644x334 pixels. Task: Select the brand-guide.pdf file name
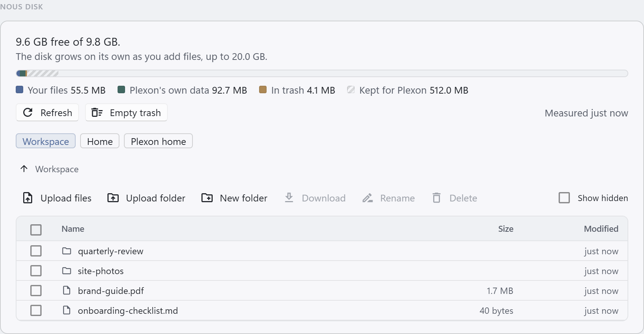pyautogui.click(x=111, y=291)
